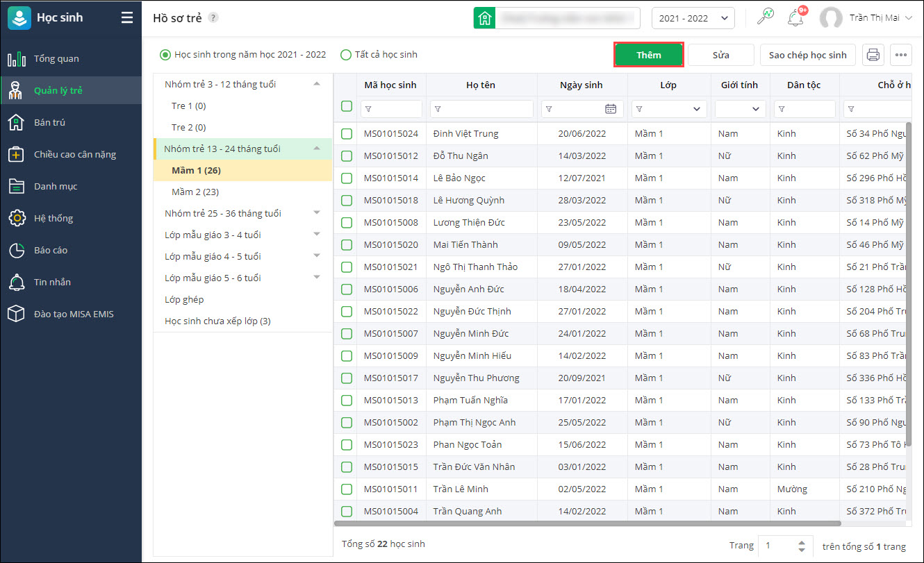The height and width of the screenshot is (563, 924).
Task: Click the green Thêm button
Action: [x=648, y=55]
